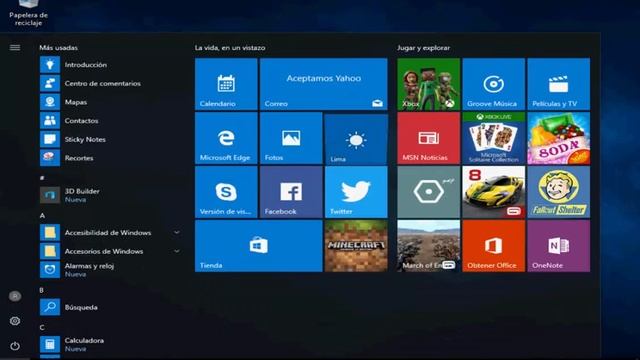Open the Xbox tile

coord(429,84)
